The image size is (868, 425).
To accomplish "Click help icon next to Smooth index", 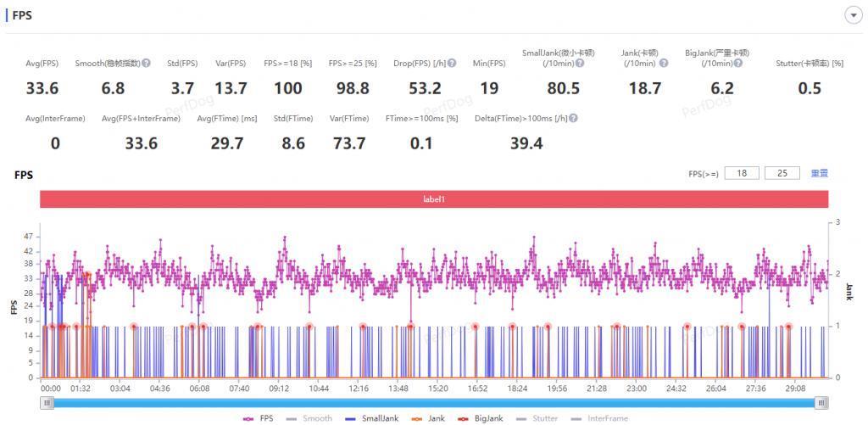I will (146, 63).
